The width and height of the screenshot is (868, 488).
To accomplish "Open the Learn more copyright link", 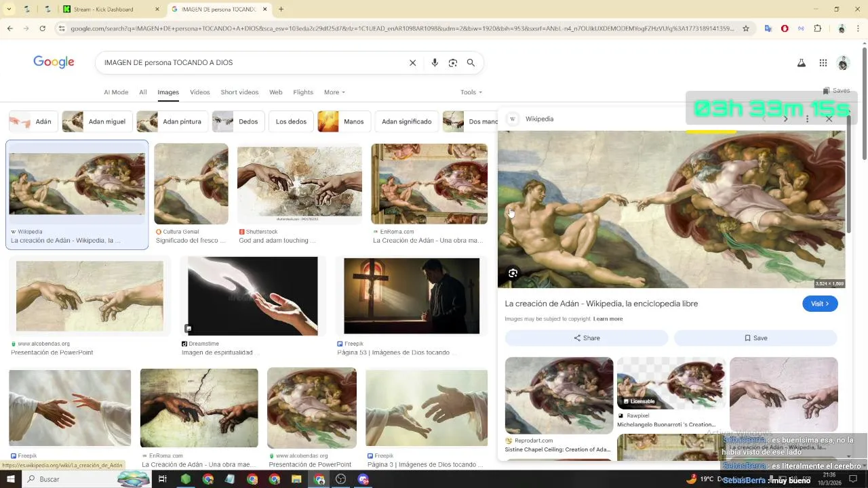I will click(x=608, y=319).
